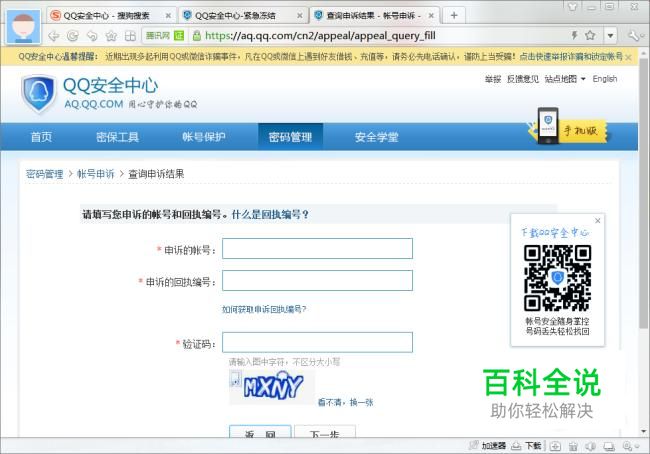Viewport: 650px width, 454px height.
Task: Click the 手机版 mobile phone banner
Action: click(x=568, y=128)
